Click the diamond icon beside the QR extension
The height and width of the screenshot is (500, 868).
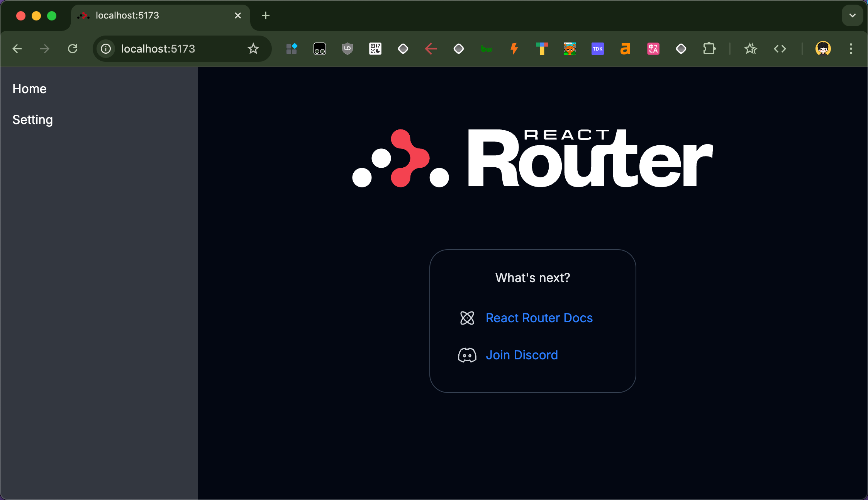click(403, 49)
